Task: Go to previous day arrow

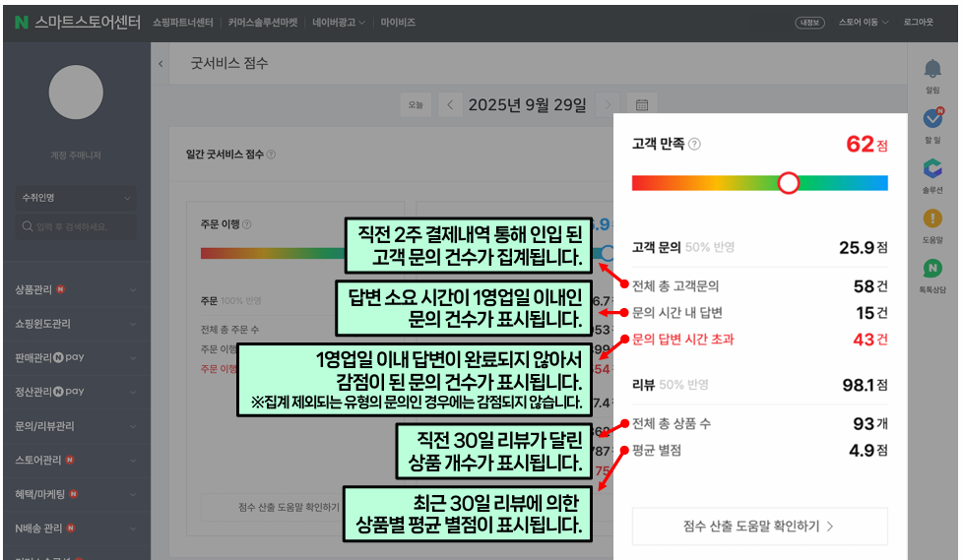Action: tap(450, 104)
